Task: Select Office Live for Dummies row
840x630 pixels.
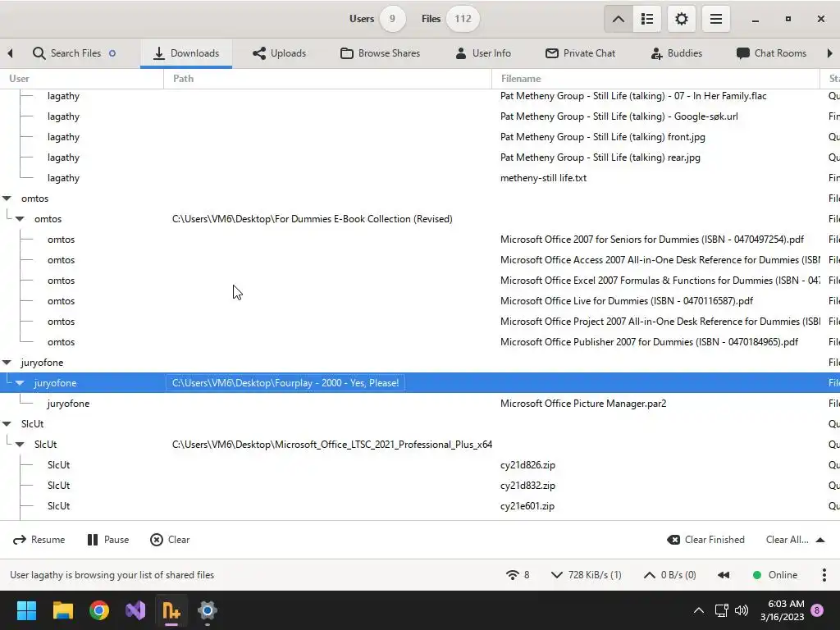Action: [420, 300]
